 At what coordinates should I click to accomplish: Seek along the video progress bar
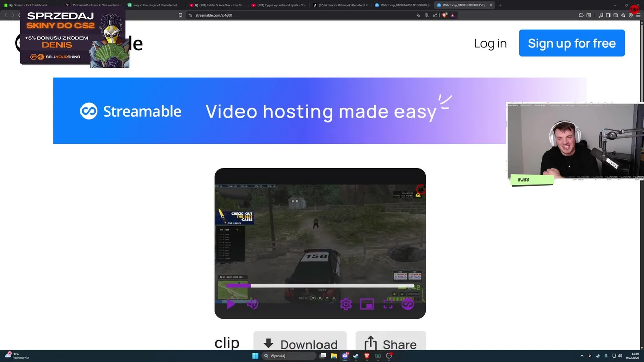tap(320, 286)
